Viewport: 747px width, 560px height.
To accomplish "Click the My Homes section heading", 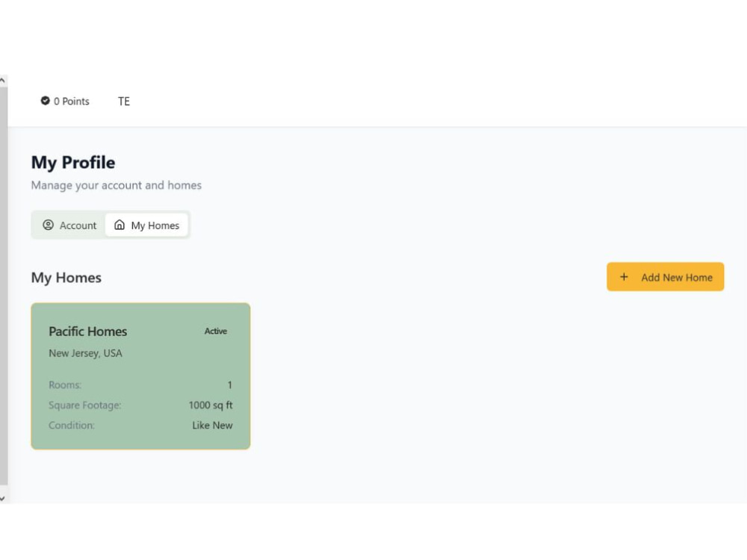I will (66, 278).
